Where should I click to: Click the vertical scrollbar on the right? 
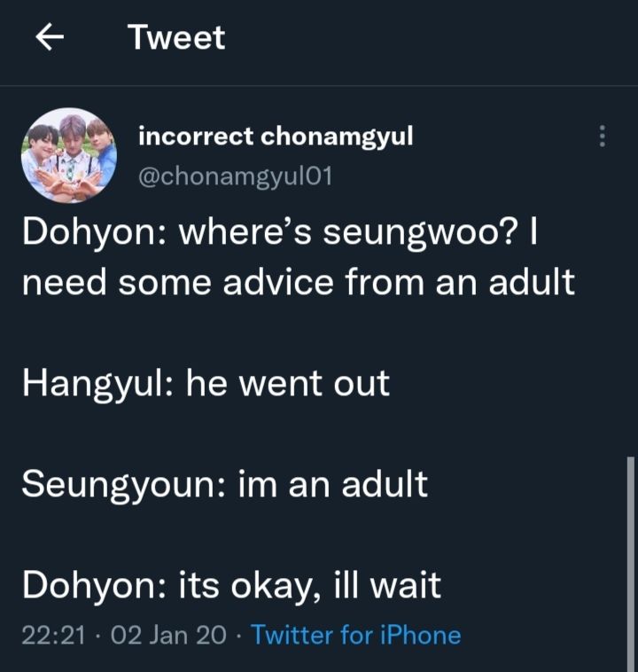coord(630,564)
